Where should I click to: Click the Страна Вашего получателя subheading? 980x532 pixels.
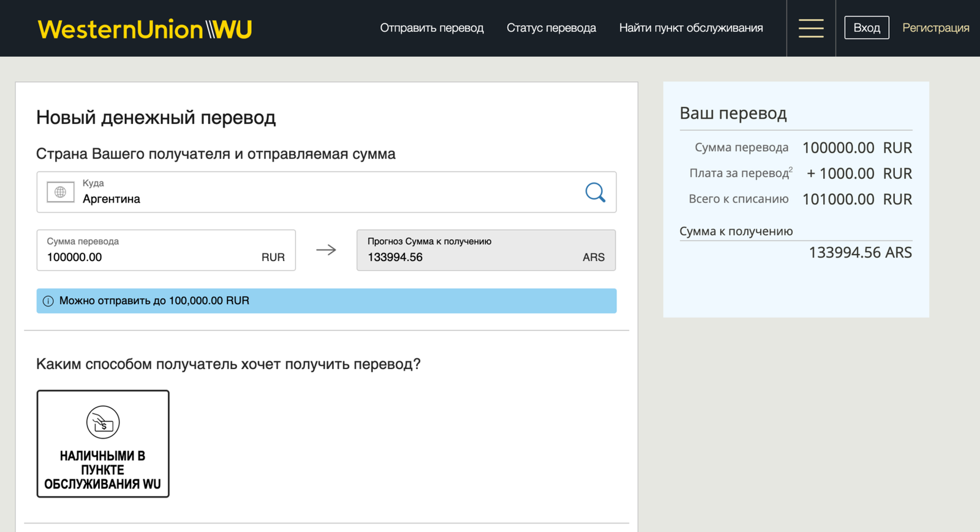pyautogui.click(x=216, y=154)
